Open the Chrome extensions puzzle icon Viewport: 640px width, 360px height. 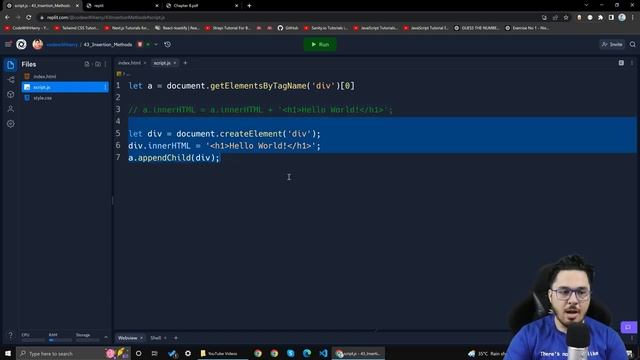pyautogui.click(x=600, y=18)
